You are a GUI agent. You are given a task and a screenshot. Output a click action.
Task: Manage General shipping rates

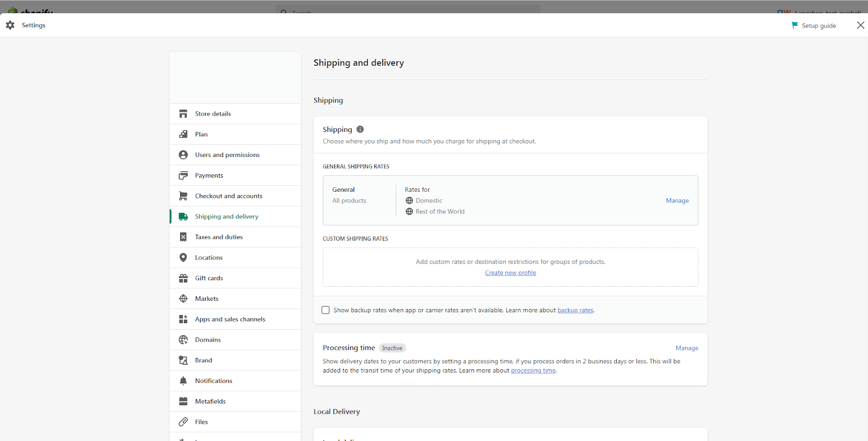point(677,200)
